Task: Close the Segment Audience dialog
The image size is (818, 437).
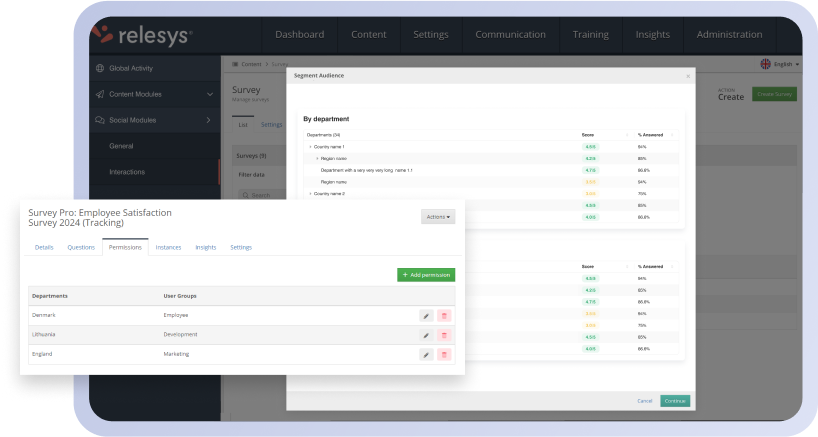Action: (687, 76)
